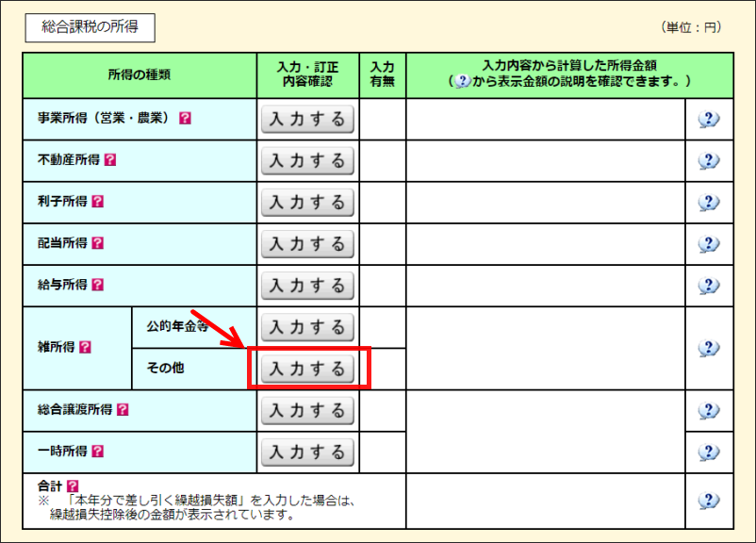Click help icon beside 総合譲渡所得 label
This screenshot has height=543, width=756.
click(123, 409)
